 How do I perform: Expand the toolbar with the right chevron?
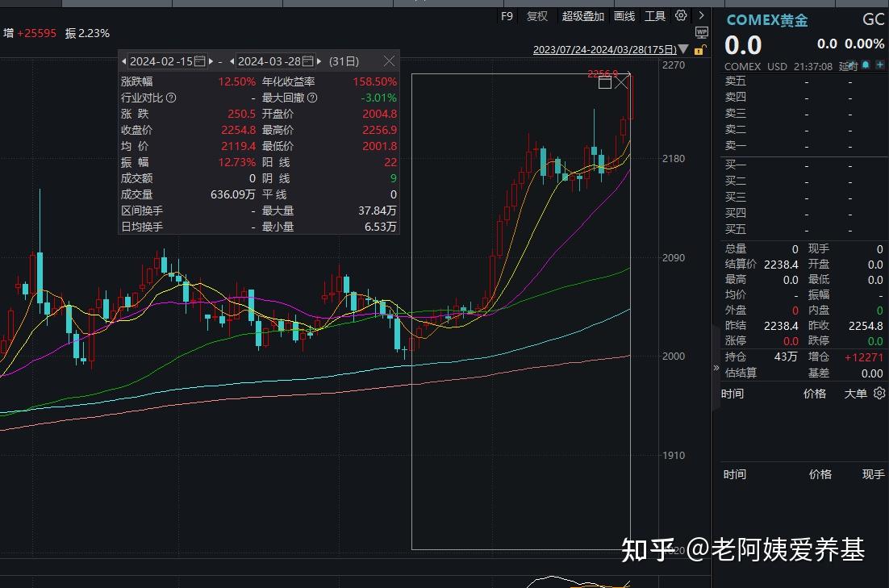click(700, 15)
